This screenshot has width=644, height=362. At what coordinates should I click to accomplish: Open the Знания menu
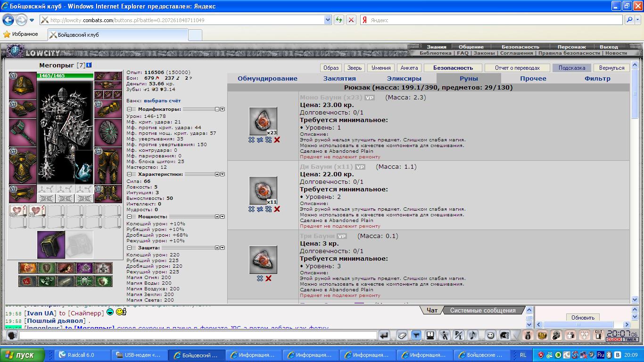(x=437, y=47)
